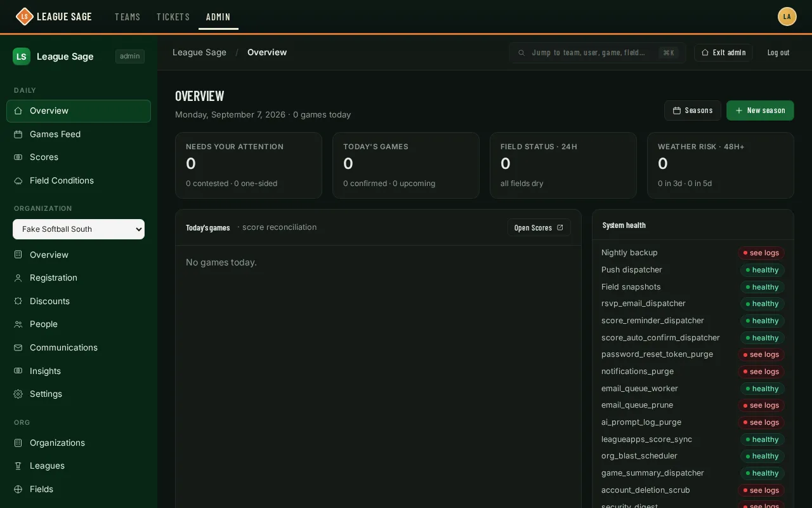Click the Exit admin button

(723, 53)
